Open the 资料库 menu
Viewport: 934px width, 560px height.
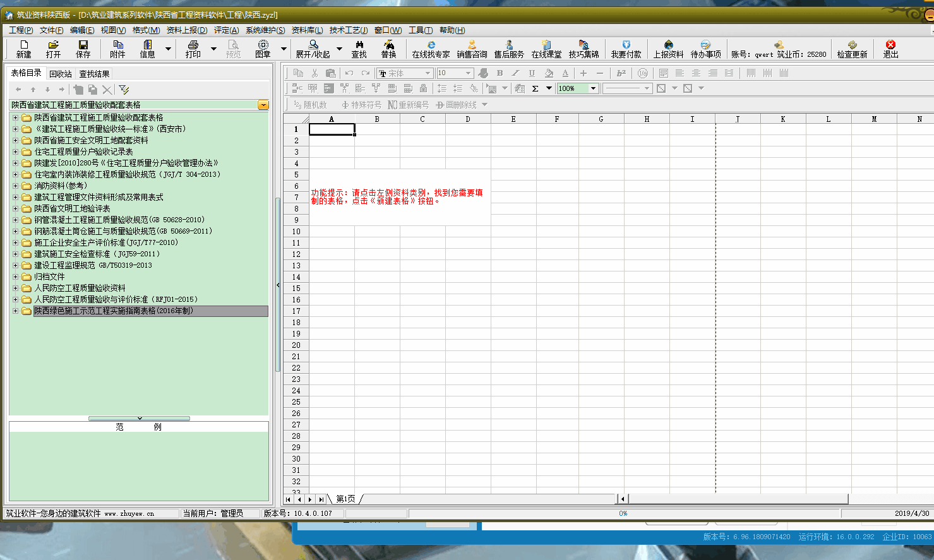307,30
